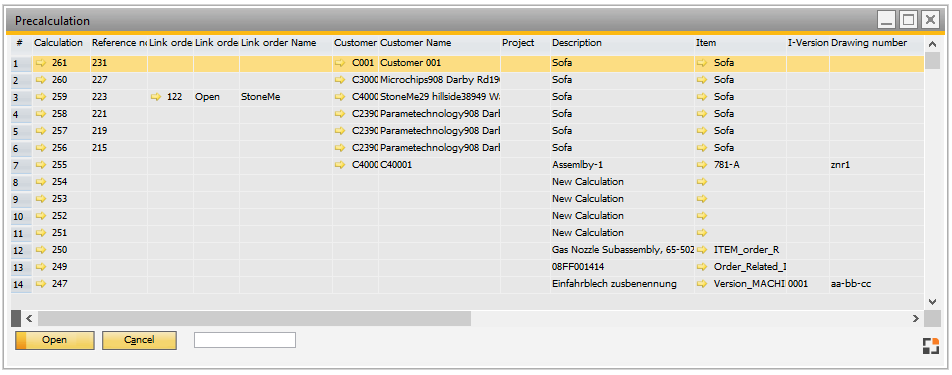Open link arrow for calculation 247
The width and height of the screenshot is (952, 375).
click(41, 283)
